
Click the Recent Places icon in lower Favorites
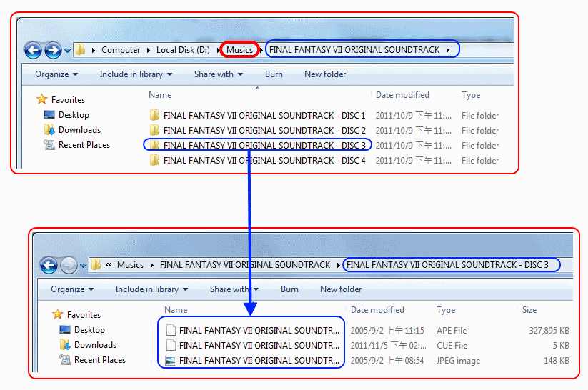(x=65, y=359)
